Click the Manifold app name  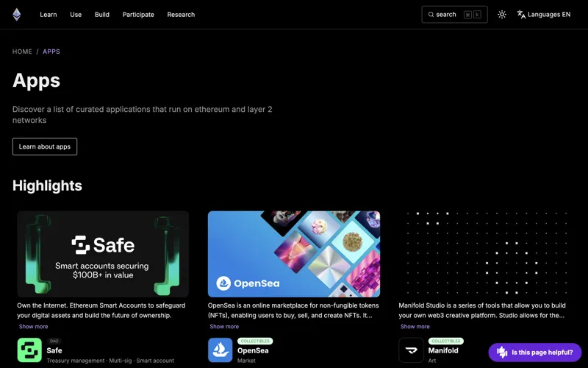pos(443,351)
